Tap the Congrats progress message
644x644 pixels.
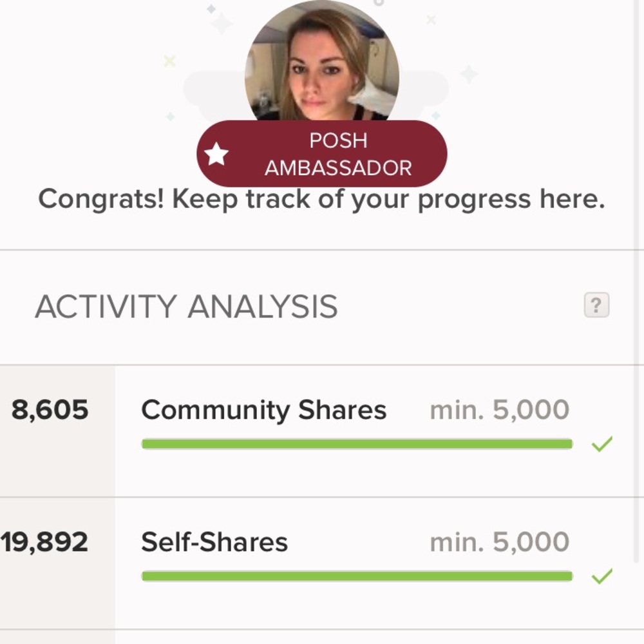[x=321, y=200]
